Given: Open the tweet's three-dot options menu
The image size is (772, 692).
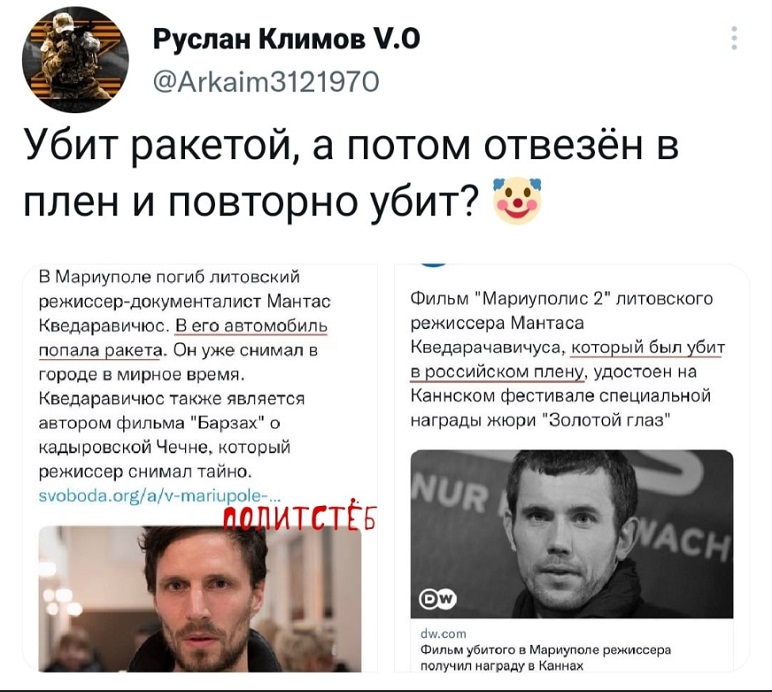Looking at the screenshot, I should (x=734, y=38).
